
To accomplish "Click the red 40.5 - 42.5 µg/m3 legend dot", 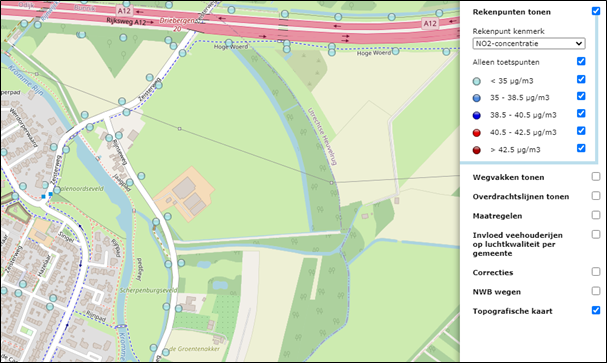I will [477, 133].
